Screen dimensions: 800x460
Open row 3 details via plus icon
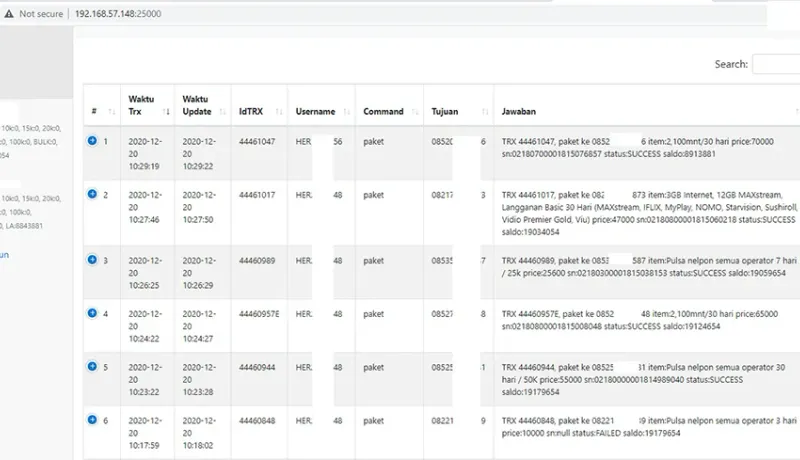click(92, 260)
